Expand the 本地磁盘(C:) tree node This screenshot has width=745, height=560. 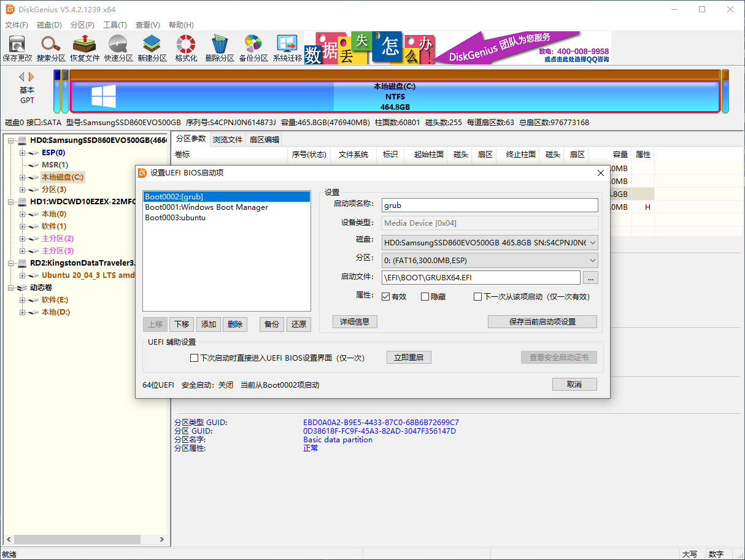tap(23, 177)
